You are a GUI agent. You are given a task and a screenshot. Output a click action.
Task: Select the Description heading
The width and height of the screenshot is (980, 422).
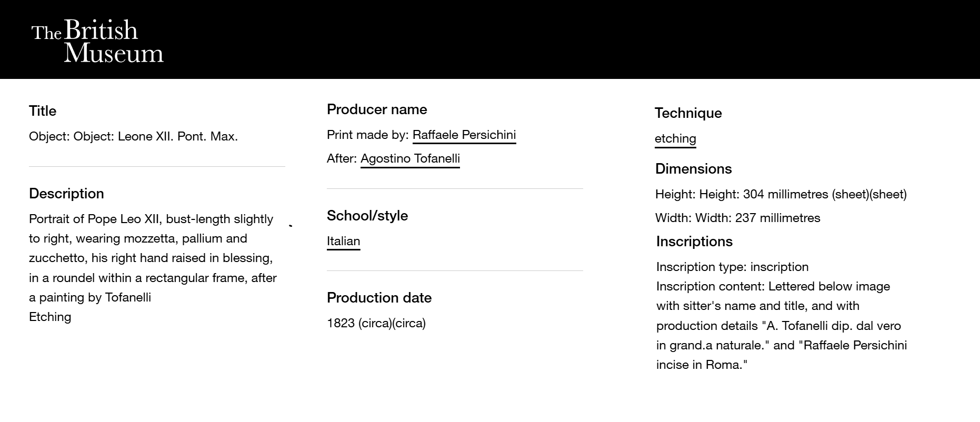[66, 194]
